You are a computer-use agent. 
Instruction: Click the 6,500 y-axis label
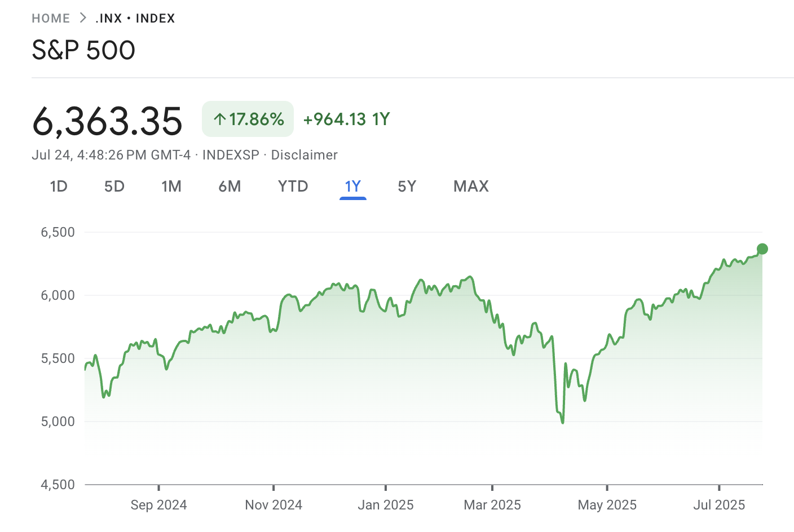tap(58, 232)
